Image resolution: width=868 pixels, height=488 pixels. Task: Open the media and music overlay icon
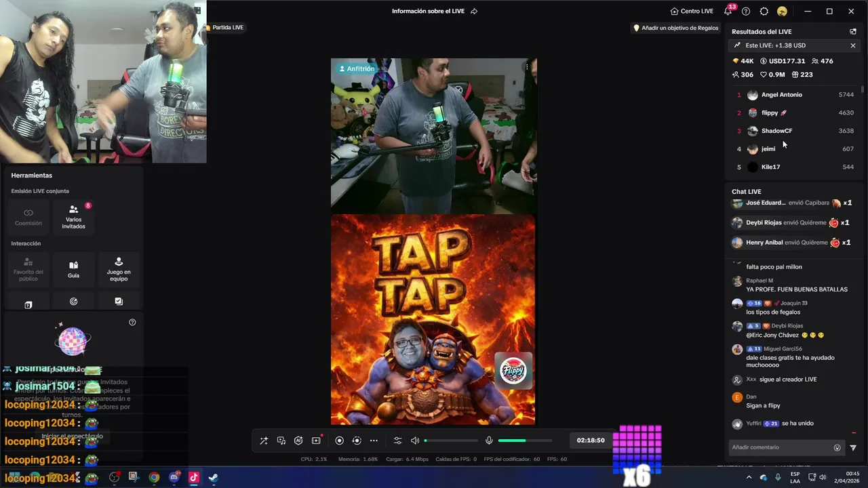pos(281,441)
